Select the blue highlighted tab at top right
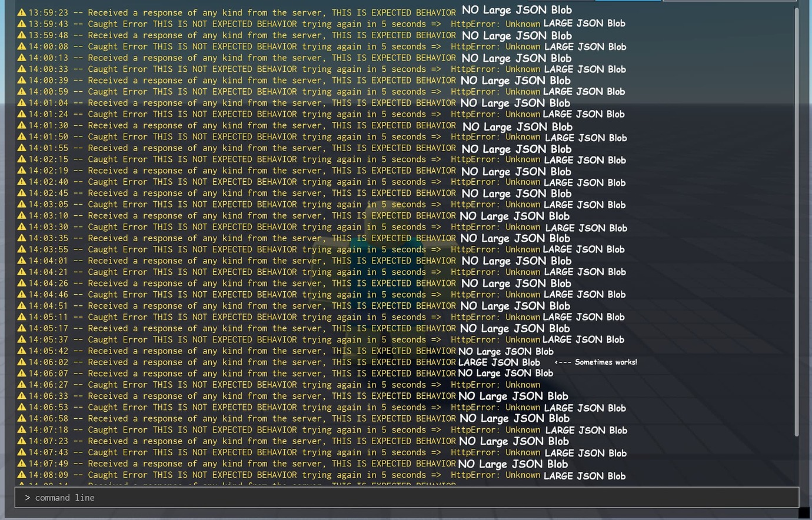 coord(628,2)
